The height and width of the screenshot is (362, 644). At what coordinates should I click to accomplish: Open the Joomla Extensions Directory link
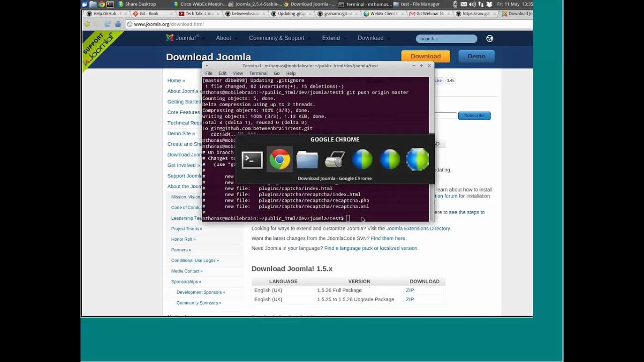(418, 228)
